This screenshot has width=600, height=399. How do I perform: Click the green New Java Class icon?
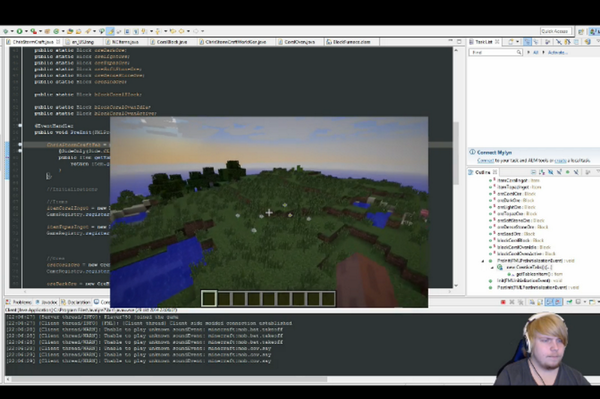tap(56, 31)
